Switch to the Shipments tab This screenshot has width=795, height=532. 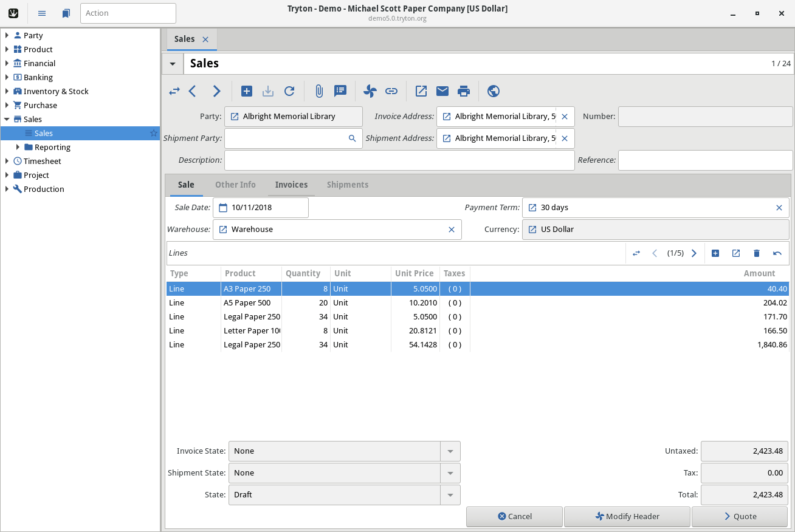pyautogui.click(x=348, y=185)
